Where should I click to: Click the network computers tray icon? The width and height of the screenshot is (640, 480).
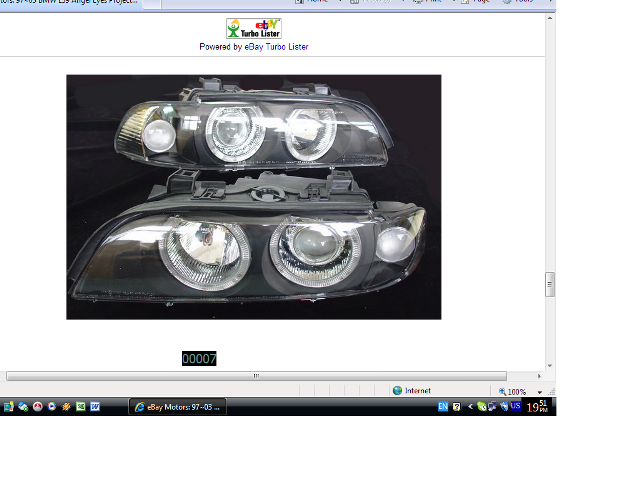pyautogui.click(x=492, y=407)
